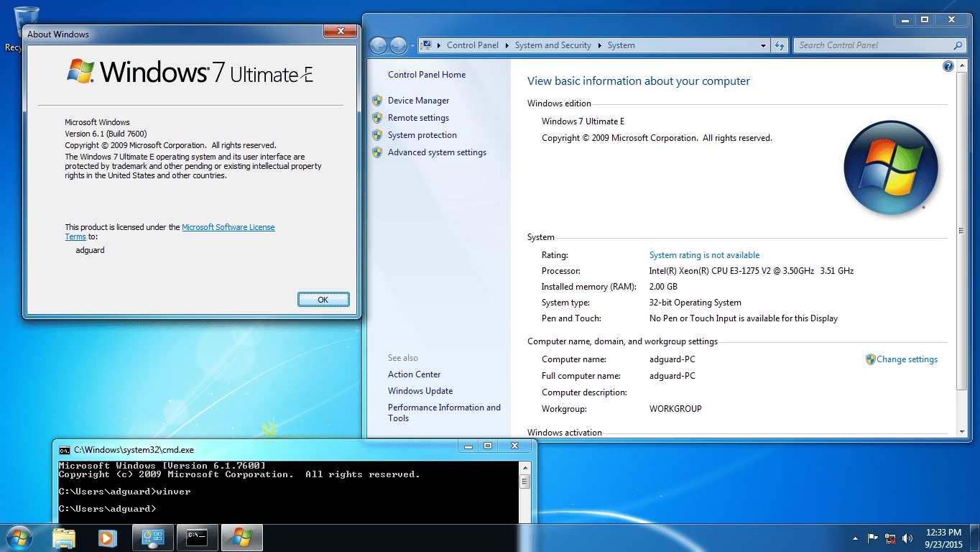
Task: Click the Control Panel help icon
Action: [x=948, y=66]
